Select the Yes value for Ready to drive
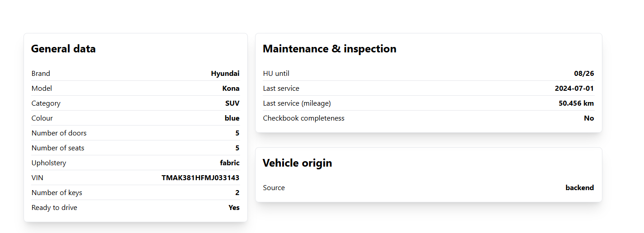Image resolution: width=644 pixels, height=233 pixels. pos(234,207)
